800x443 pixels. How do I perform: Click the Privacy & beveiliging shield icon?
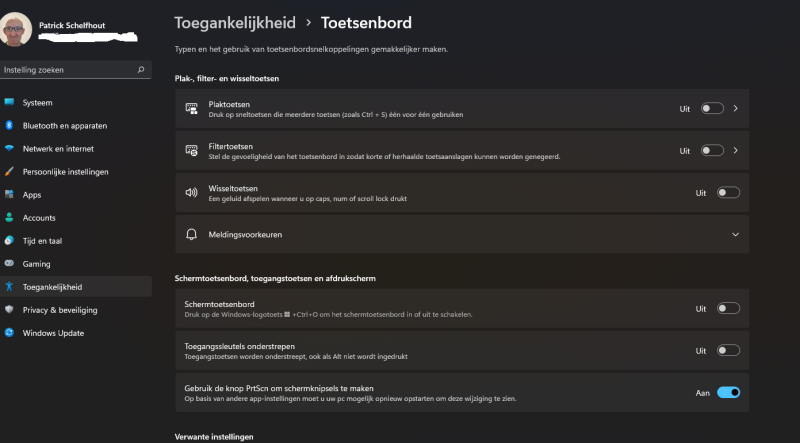(x=9, y=309)
